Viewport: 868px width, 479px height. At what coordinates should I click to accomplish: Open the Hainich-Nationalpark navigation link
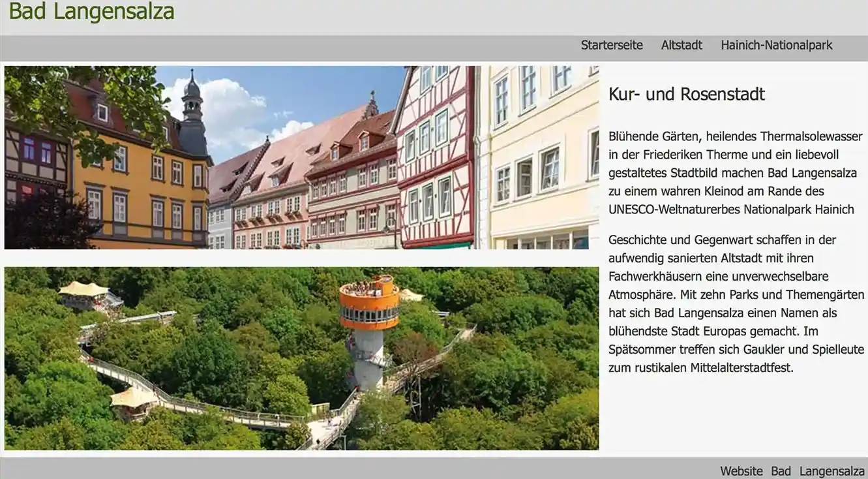click(x=776, y=44)
